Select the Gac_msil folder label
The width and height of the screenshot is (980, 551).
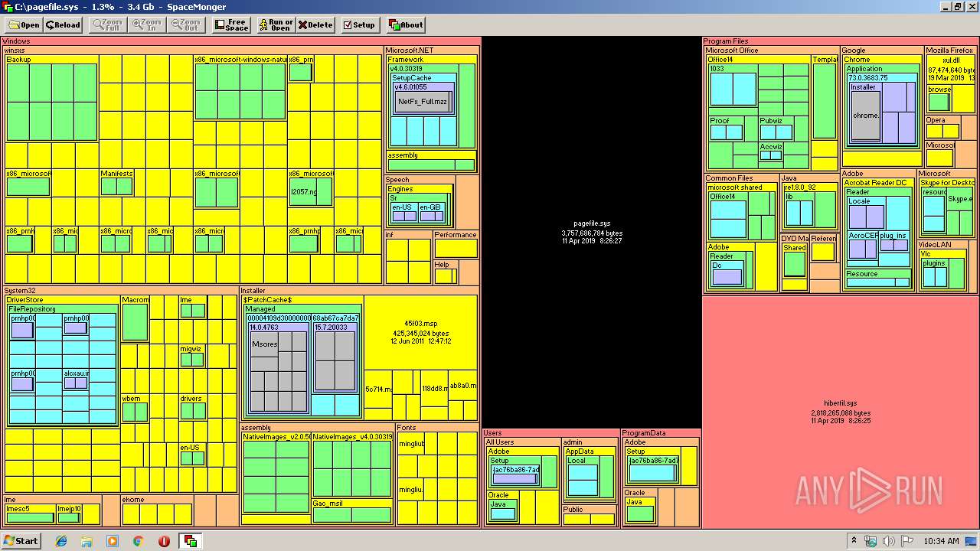pos(327,504)
